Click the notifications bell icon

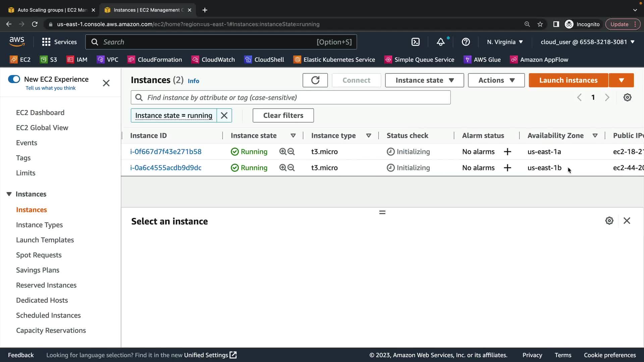point(440,42)
